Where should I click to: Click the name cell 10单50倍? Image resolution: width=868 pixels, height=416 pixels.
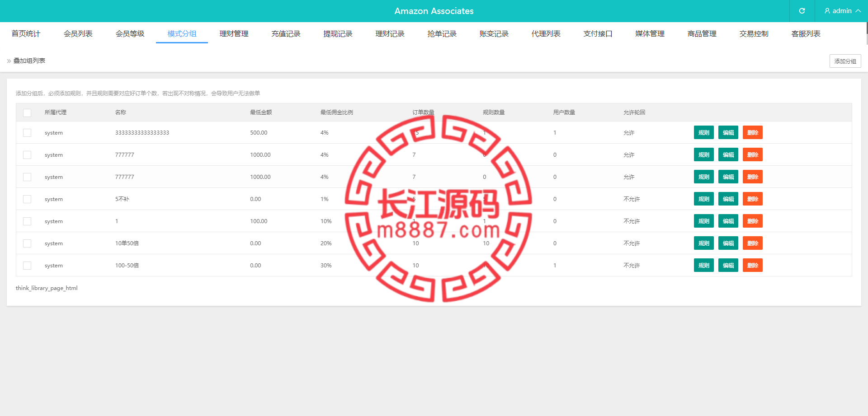click(x=127, y=243)
